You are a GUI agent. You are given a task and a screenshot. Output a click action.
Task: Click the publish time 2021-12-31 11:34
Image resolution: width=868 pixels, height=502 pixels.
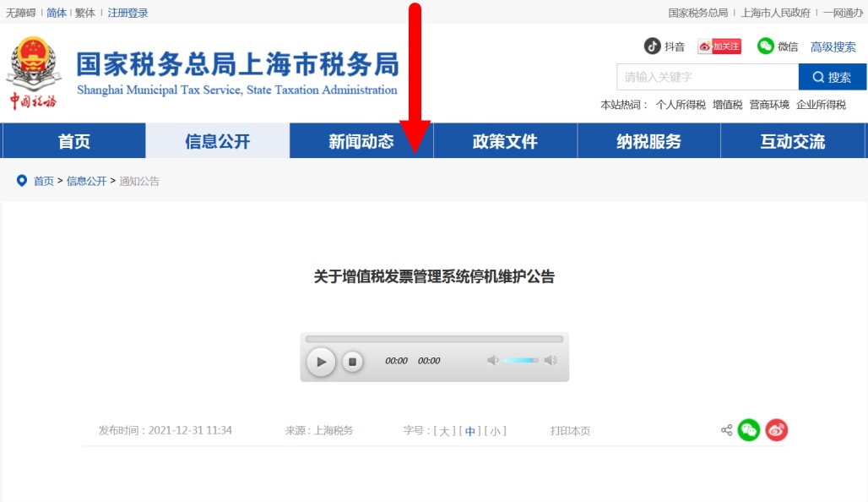click(190, 430)
